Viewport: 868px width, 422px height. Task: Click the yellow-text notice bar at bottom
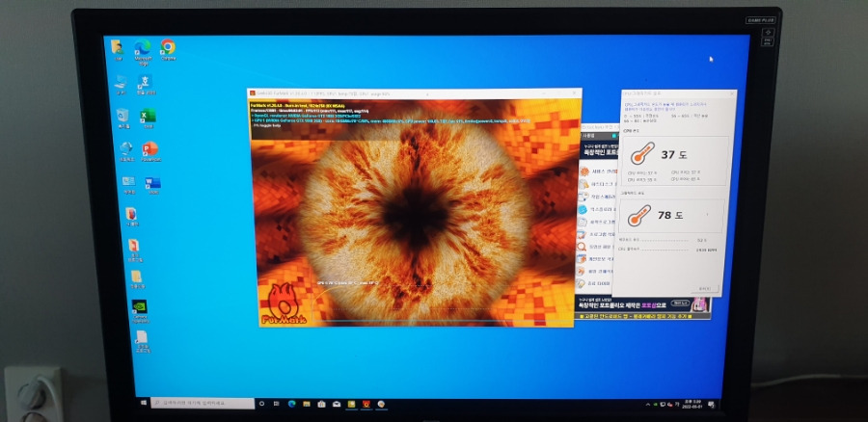(642, 315)
